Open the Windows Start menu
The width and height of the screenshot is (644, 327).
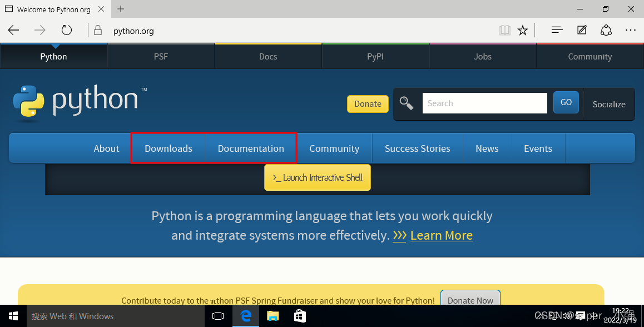(x=13, y=316)
